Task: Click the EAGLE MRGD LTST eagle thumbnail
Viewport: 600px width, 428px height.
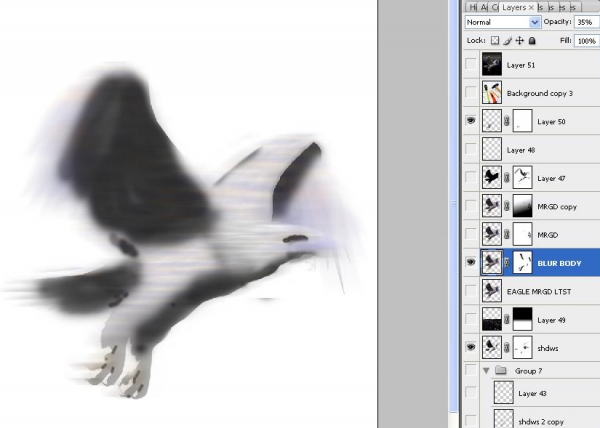Action: 492,291
